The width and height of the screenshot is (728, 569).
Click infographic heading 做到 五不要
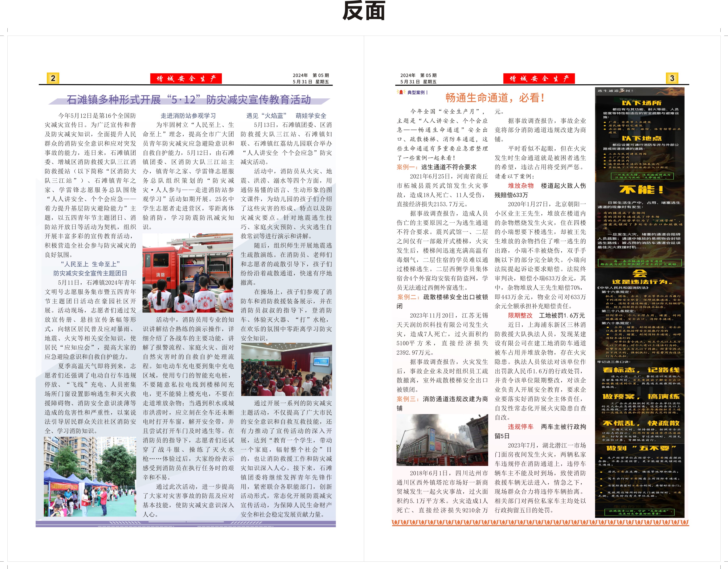pyautogui.click(x=641, y=448)
